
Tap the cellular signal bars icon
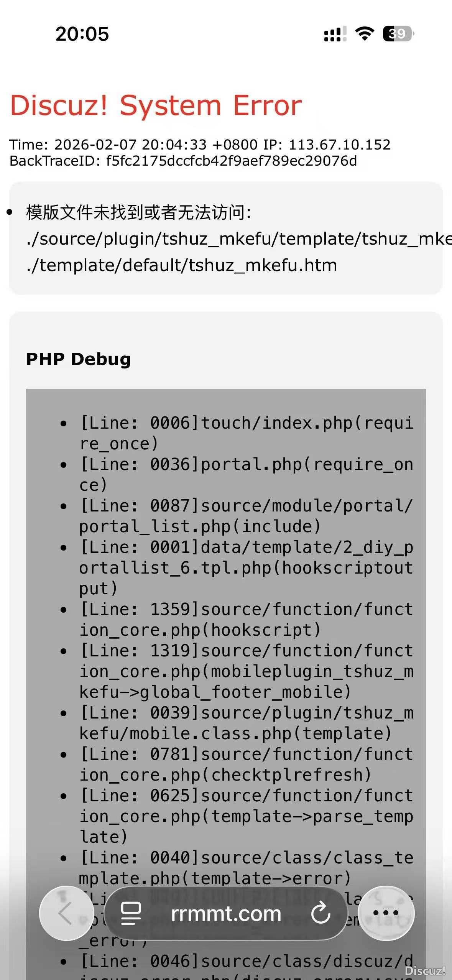tap(335, 34)
